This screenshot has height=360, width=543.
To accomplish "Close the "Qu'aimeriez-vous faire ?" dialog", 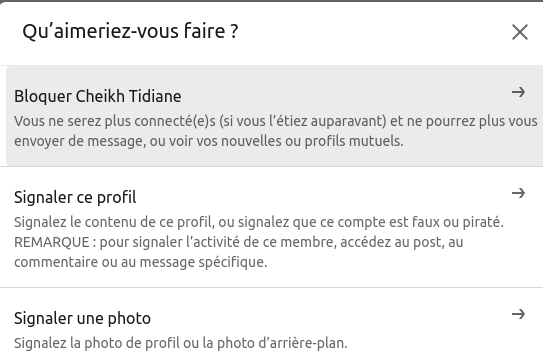I will pyautogui.click(x=519, y=32).
